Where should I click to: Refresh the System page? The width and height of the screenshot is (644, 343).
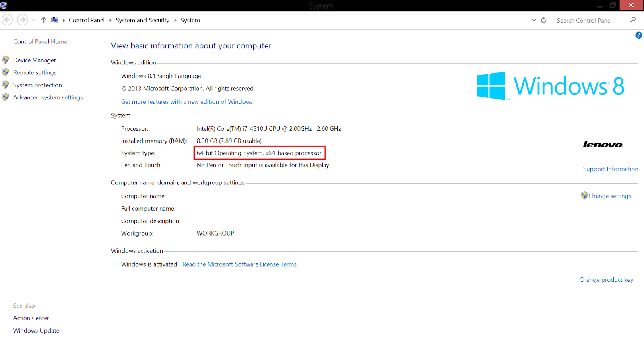pyautogui.click(x=544, y=20)
